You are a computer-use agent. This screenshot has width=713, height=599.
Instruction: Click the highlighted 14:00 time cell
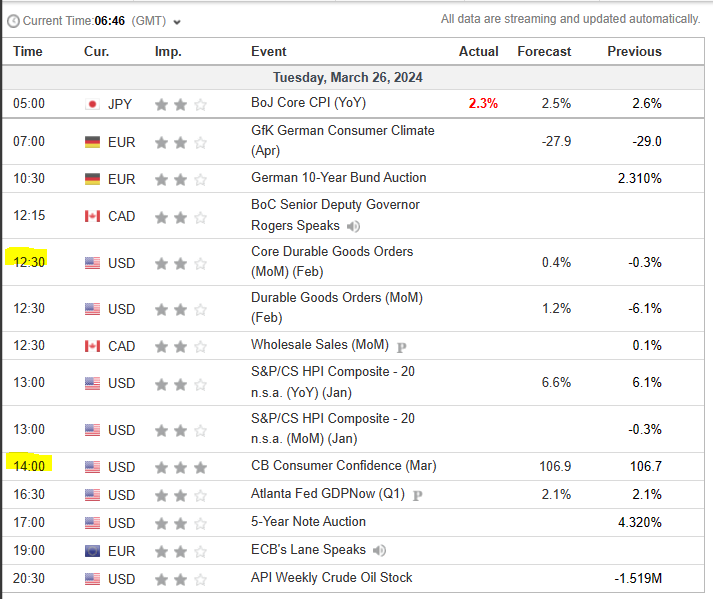click(x=29, y=466)
